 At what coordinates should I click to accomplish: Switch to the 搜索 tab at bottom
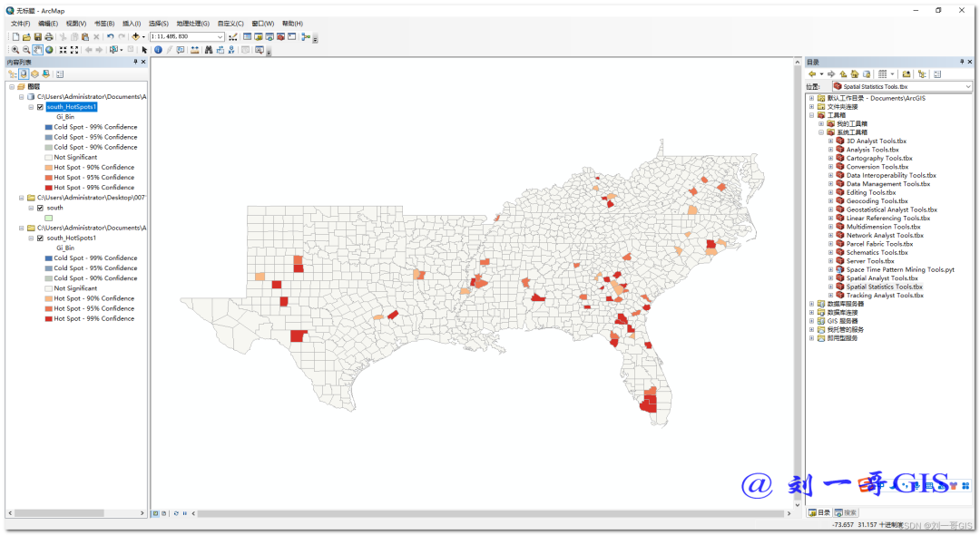(x=846, y=513)
